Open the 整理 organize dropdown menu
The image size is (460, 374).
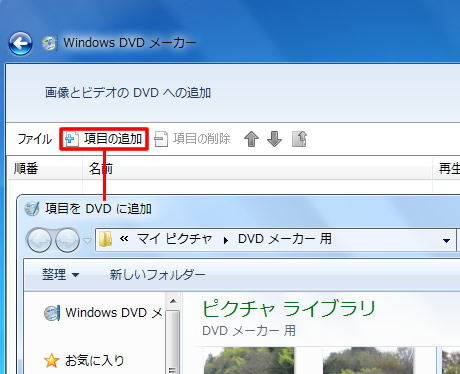click(60, 275)
